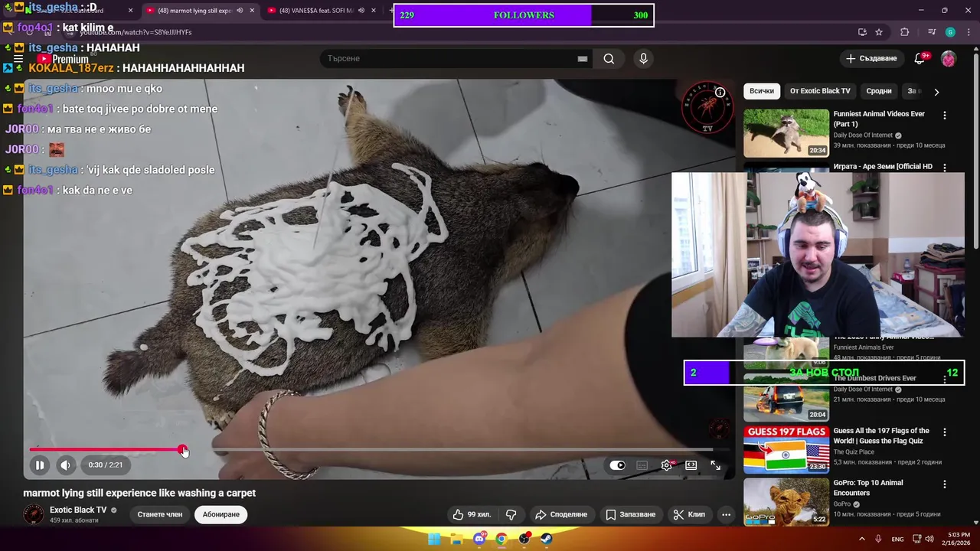Open GoPro: Top 10 Animal Encounters video
Image resolution: width=980 pixels, height=551 pixels.
point(786,501)
